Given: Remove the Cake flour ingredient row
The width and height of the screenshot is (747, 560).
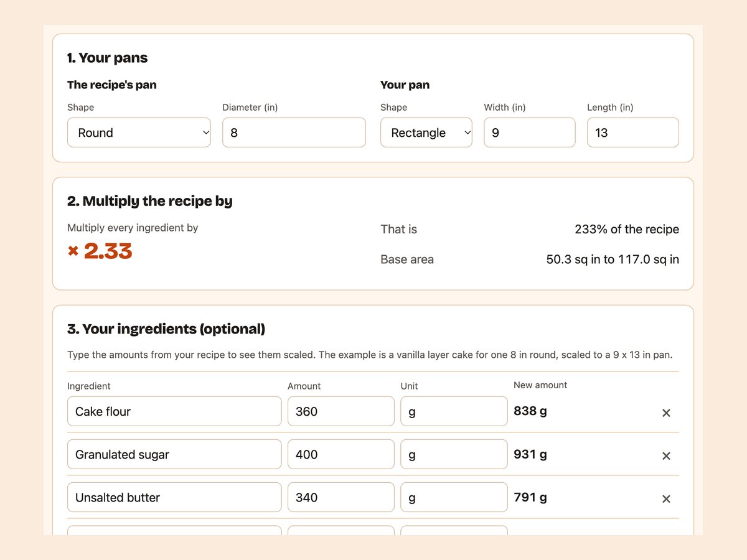Looking at the screenshot, I should coord(666,413).
